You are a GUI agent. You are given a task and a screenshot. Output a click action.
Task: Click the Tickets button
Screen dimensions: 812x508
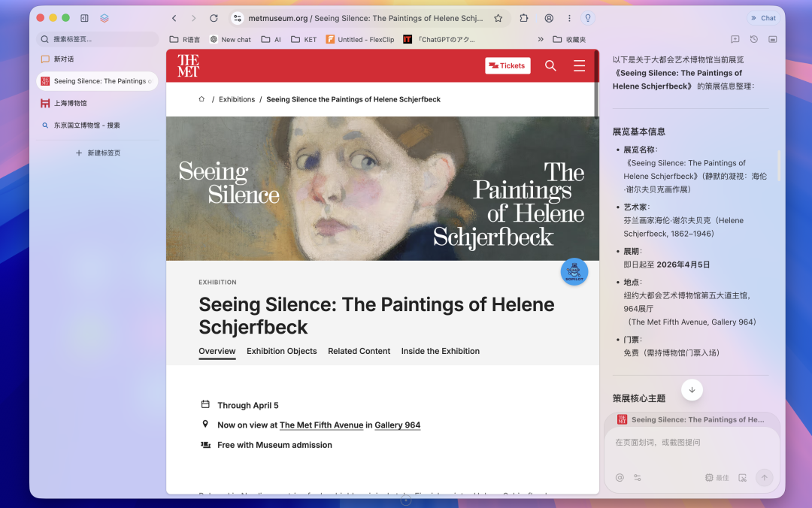(x=507, y=66)
